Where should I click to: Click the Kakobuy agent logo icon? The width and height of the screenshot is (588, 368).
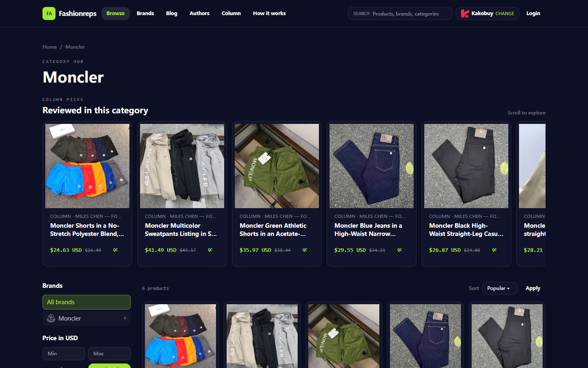tap(465, 13)
